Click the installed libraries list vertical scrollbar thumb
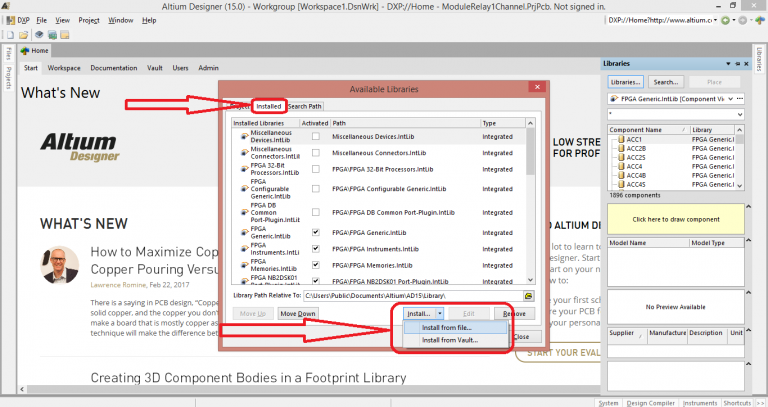 pos(530,152)
